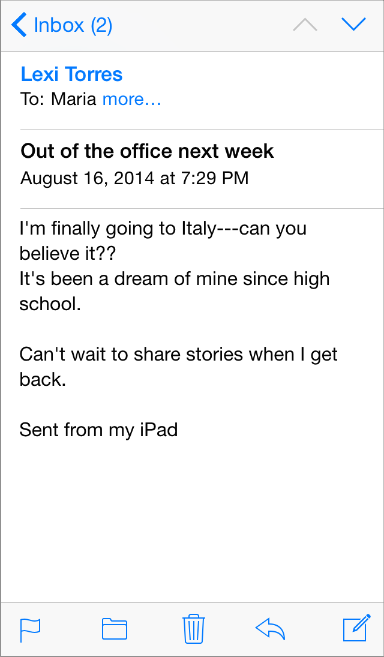Flag this message with the flag icon
384x657 pixels.
[30, 630]
